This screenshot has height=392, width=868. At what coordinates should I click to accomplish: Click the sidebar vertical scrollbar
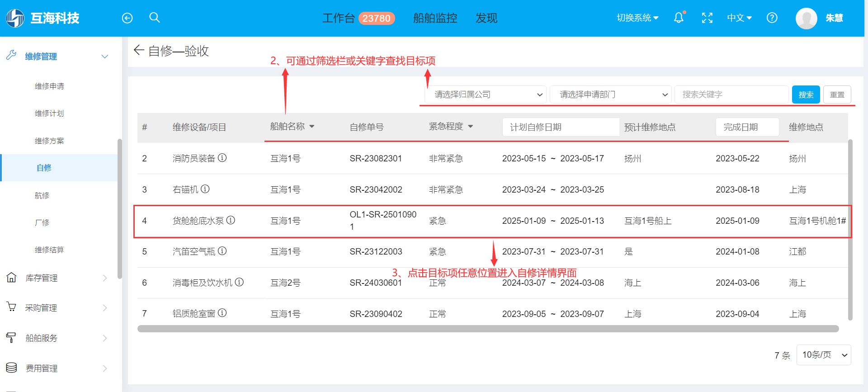click(x=120, y=208)
